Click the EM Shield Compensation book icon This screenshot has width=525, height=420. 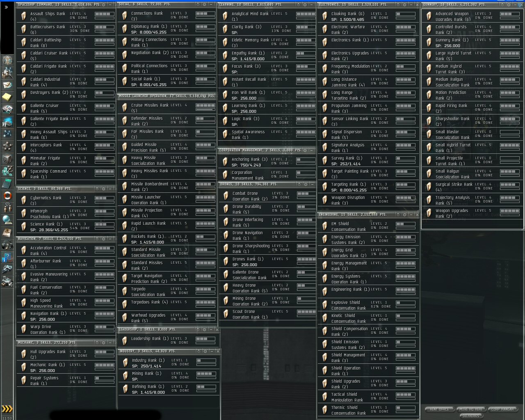(325, 226)
